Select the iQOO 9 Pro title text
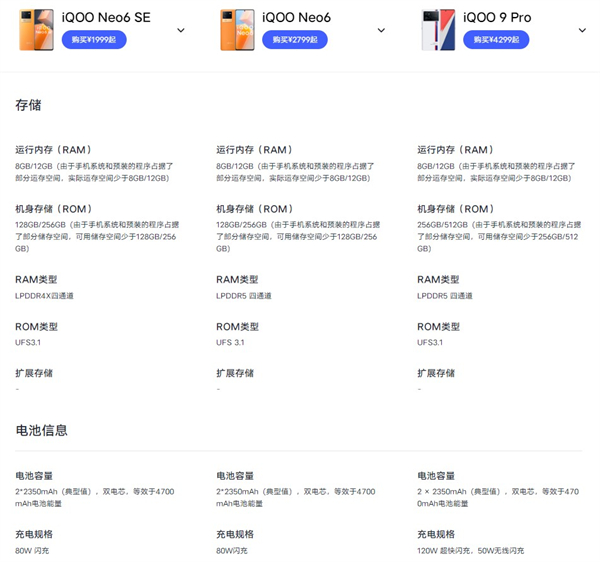The height and width of the screenshot is (562, 600). pyautogui.click(x=497, y=18)
